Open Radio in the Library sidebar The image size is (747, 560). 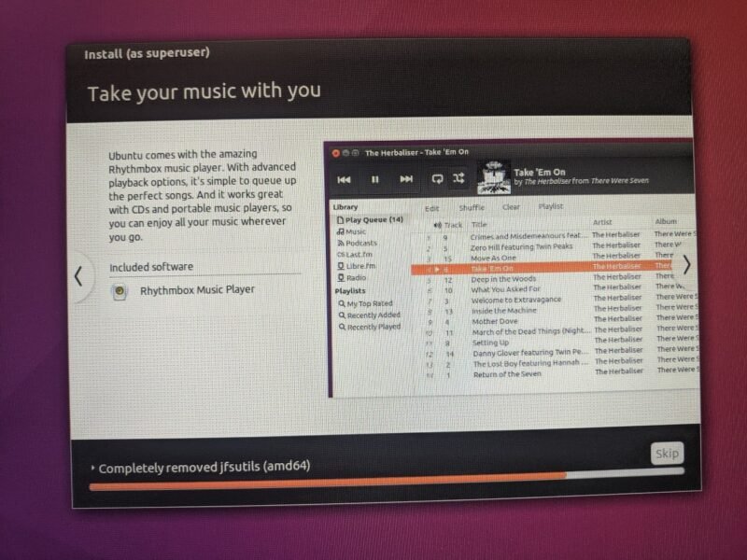[356, 277]
